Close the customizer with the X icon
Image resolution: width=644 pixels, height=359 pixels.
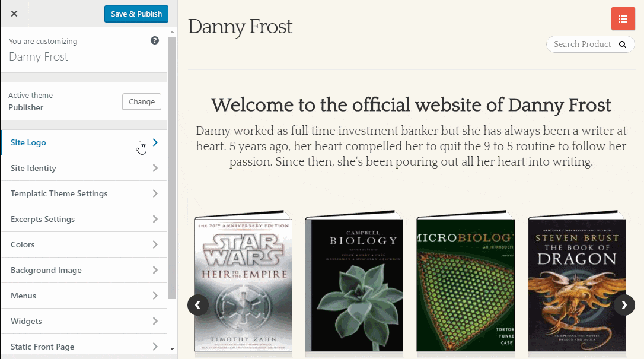pyautogui.click(x=14, y=14)
